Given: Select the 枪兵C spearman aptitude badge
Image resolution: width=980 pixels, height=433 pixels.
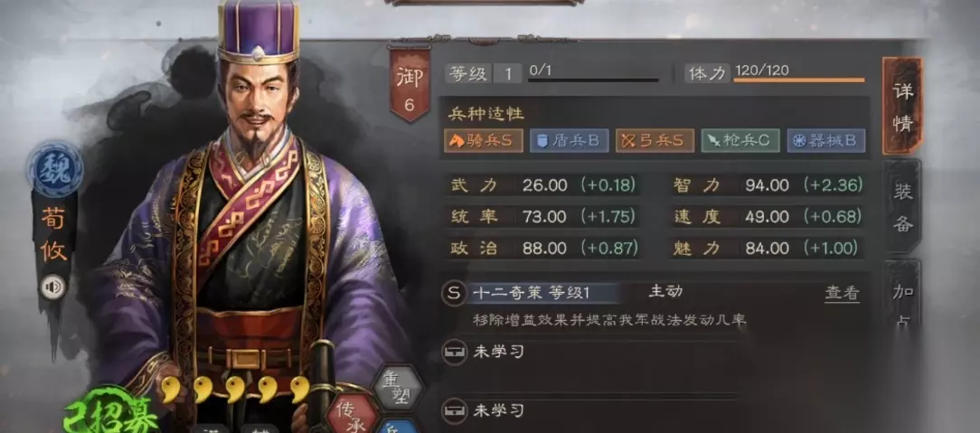Looking at the screenshot, I should coord(740,141).
